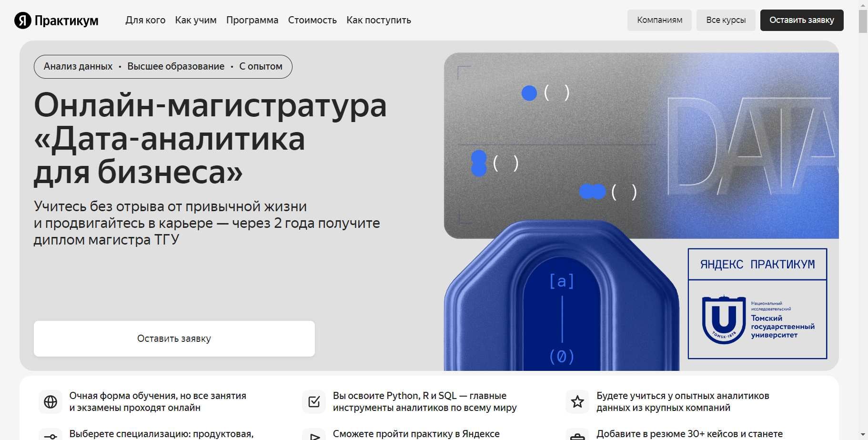The height and width of the screenshot is (440, 868).
Task: Open the 'Как учим' section link
Action: click(196, 20)
